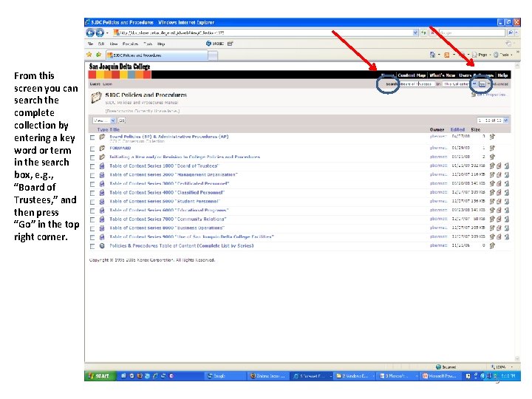Open the View... dropdown above the list
Screen dimensions: 532x399
tap(104, 120)
